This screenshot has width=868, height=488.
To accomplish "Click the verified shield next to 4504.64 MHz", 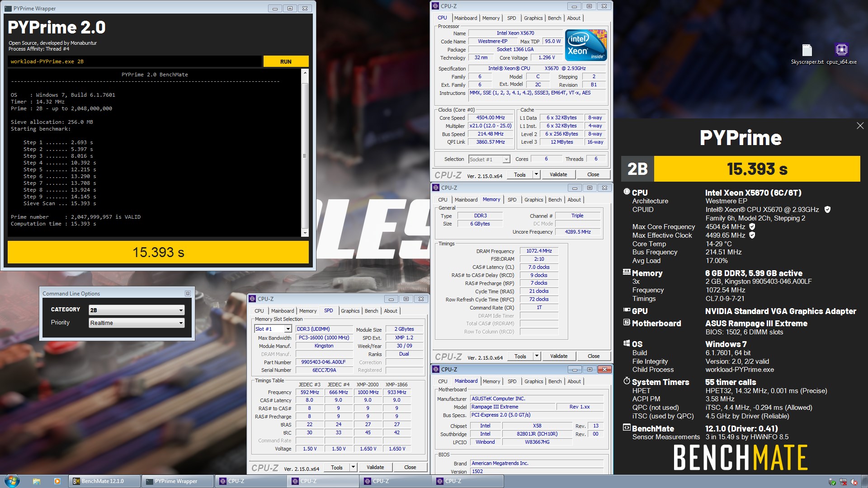I will point(752,227).
